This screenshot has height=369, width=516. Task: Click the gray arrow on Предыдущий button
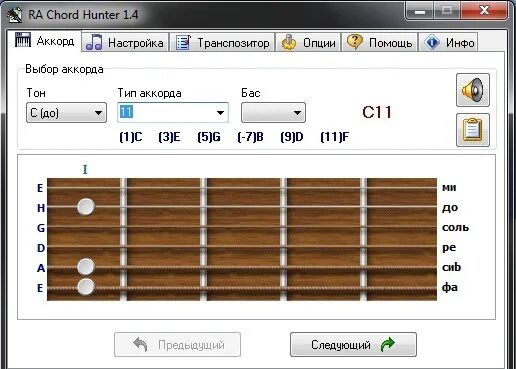(x=140, y=344)
